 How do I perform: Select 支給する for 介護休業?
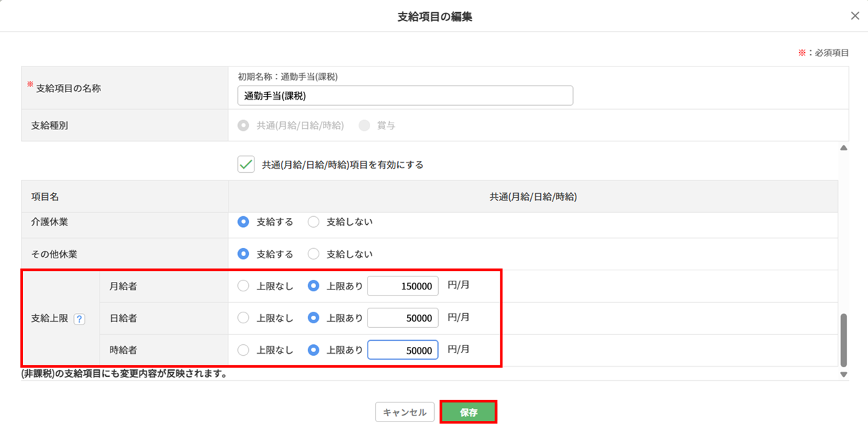point(243,222)
